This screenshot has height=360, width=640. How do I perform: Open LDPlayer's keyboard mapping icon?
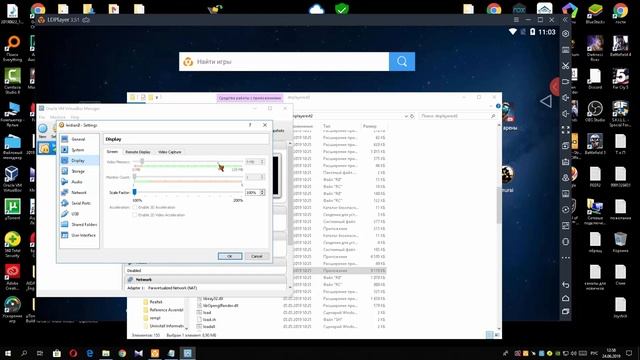(x=565, y=50)
